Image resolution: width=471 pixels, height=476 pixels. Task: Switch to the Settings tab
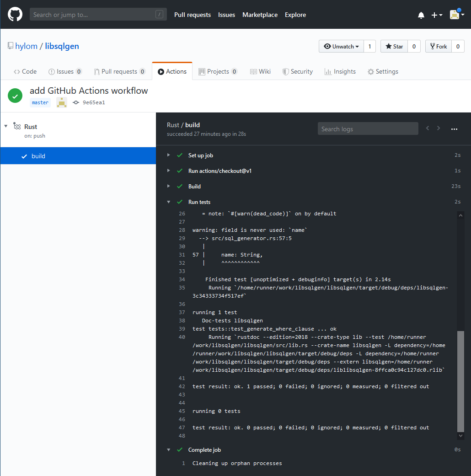pos(383,72)
